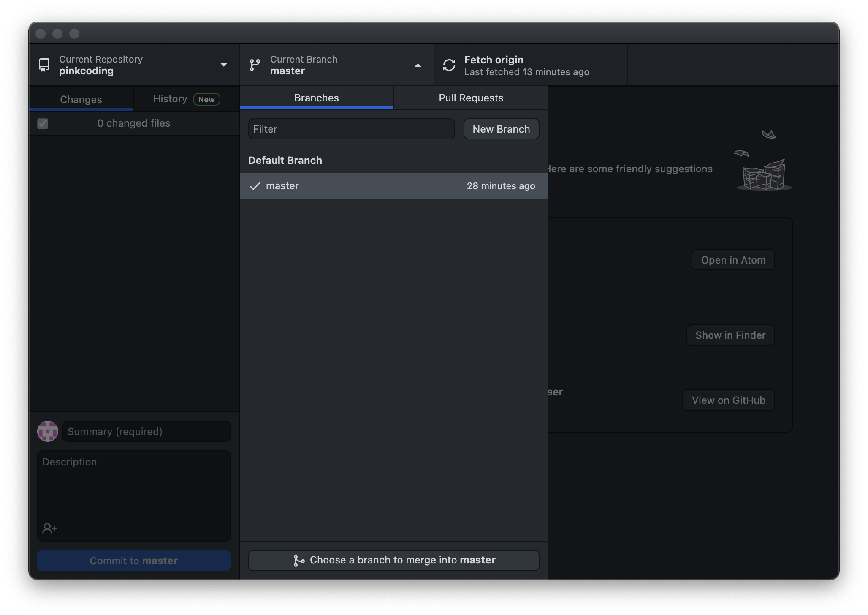The height and width of the screenshot is (615, 868).
Task: Focus the branch Filter input field
Action: 351,129
